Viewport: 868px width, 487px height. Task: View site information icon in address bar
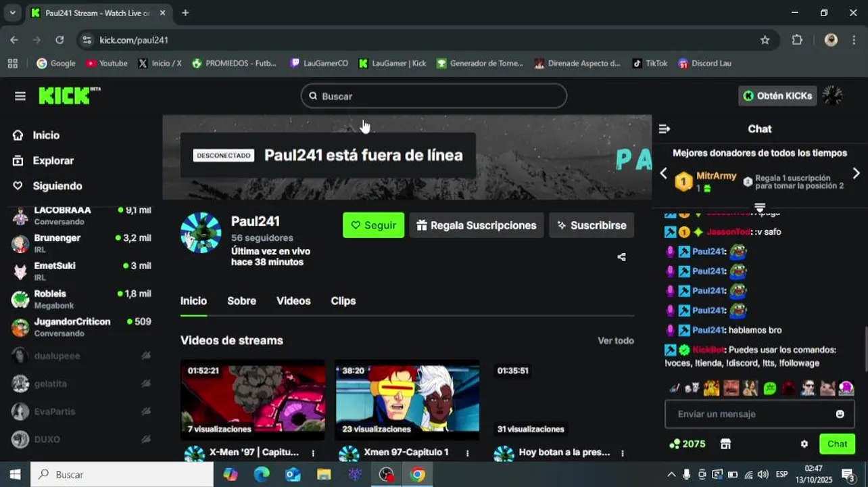87,40
